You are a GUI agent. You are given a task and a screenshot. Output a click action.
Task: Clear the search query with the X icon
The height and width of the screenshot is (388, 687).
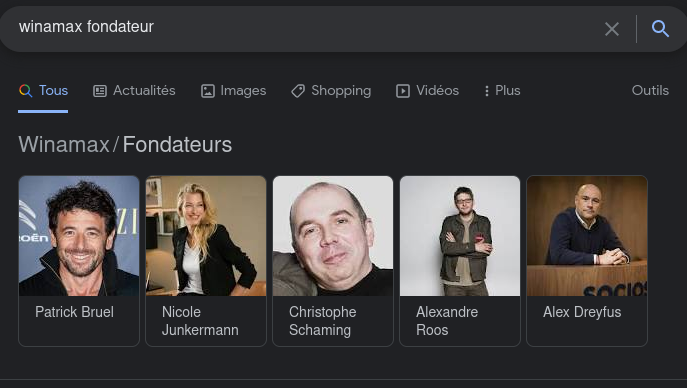tap(612, 29)
